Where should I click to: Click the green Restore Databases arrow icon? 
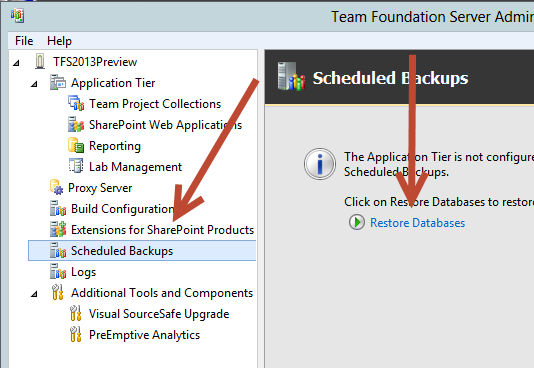click(357, 222)
